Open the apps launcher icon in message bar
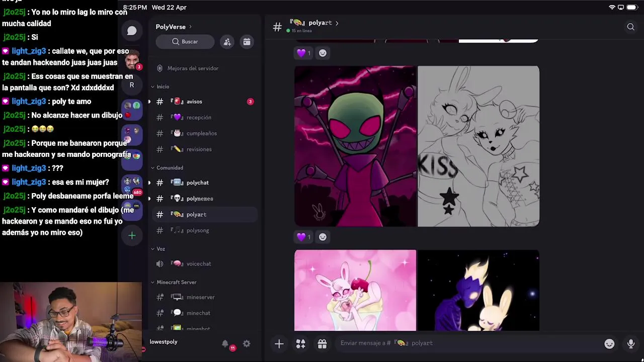 (x=300, y=344)
